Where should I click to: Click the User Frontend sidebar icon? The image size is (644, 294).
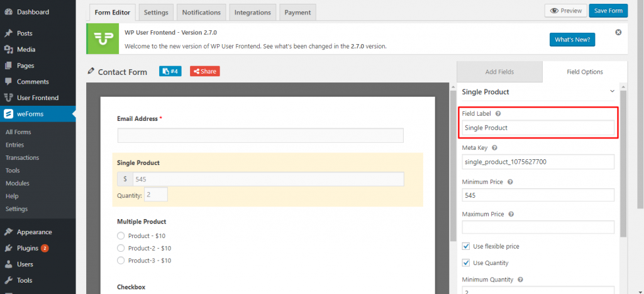(8, 98)
